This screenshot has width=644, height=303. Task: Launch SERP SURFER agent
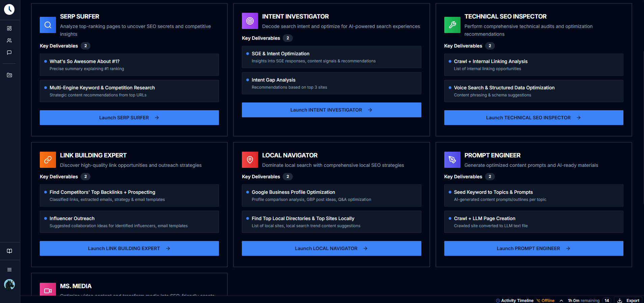click(129, 118)
